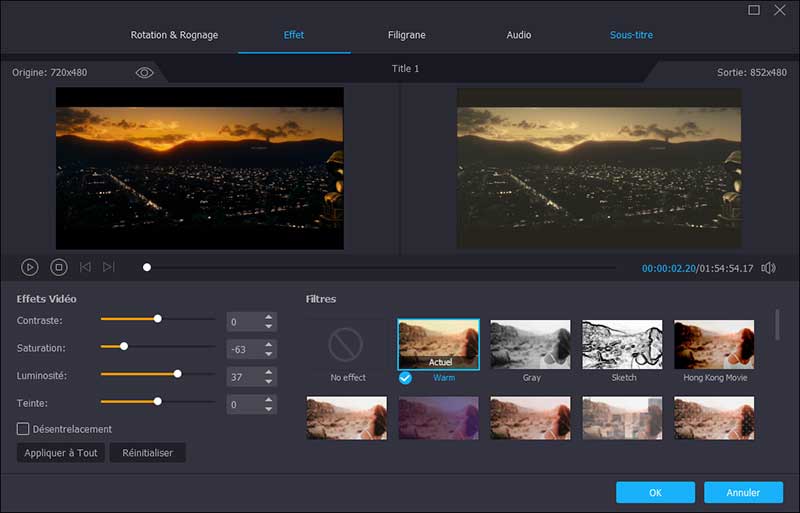Increase the Luminosité value with up arrow
800x513 pixels.
(x=268, y=372)
